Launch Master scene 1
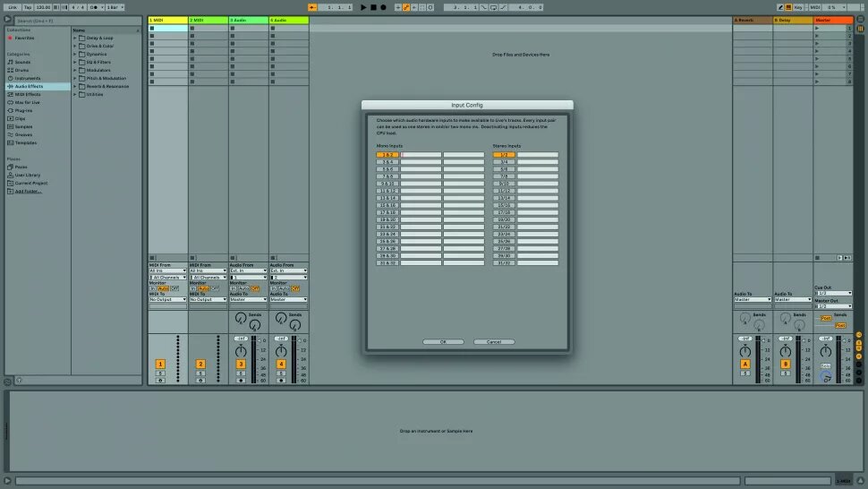 coord(817,28)
